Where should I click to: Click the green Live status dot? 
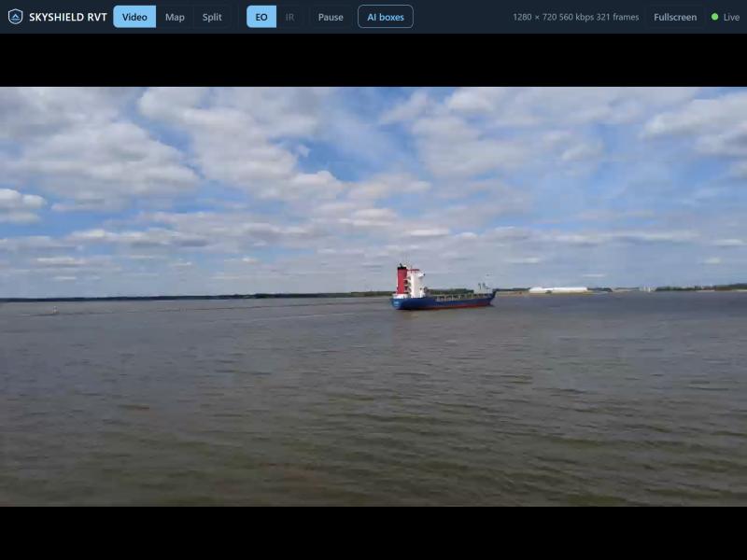coord(714,17)
